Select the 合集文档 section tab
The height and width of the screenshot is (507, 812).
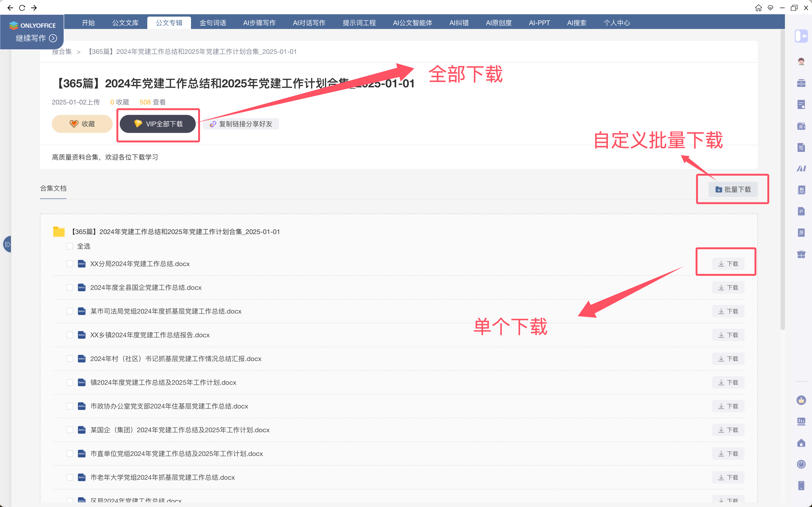53,188
